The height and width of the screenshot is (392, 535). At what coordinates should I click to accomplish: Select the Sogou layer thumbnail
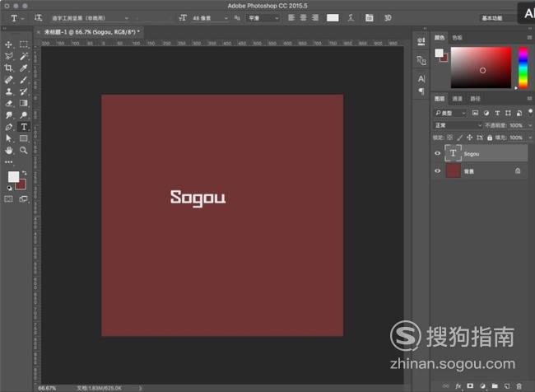(x=454, y=153)
